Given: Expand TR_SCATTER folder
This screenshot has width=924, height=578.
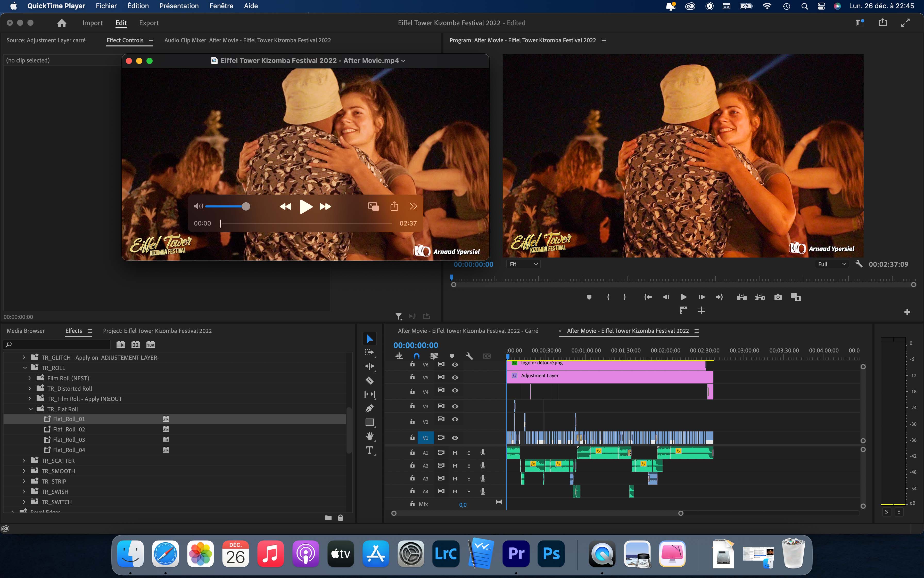Looking at the screenshot, I should pos(24,461).
